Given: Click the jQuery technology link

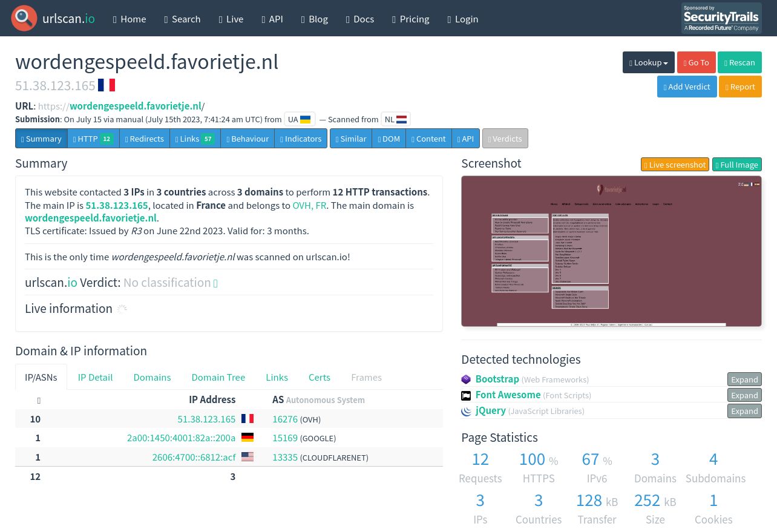Looking at the screenshot, I should 490,410.
